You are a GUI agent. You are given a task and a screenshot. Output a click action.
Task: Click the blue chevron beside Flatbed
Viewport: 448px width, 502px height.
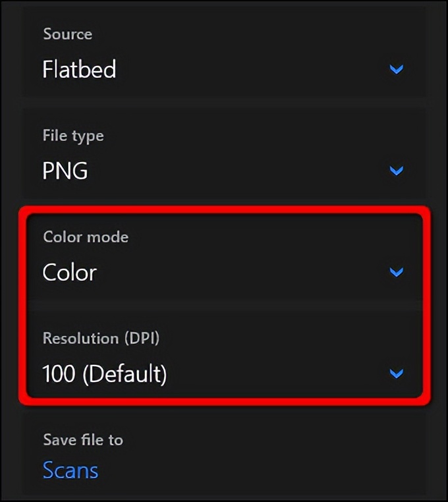coord(396,69)
